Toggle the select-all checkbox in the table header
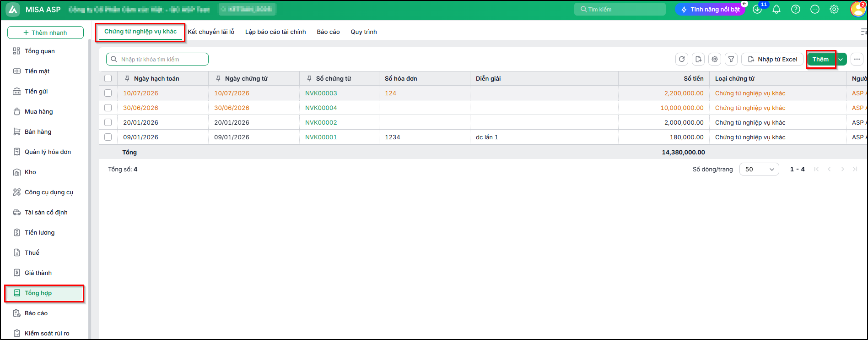The height and width of the screenshot is (340, 868). click(x=108, y=78)
